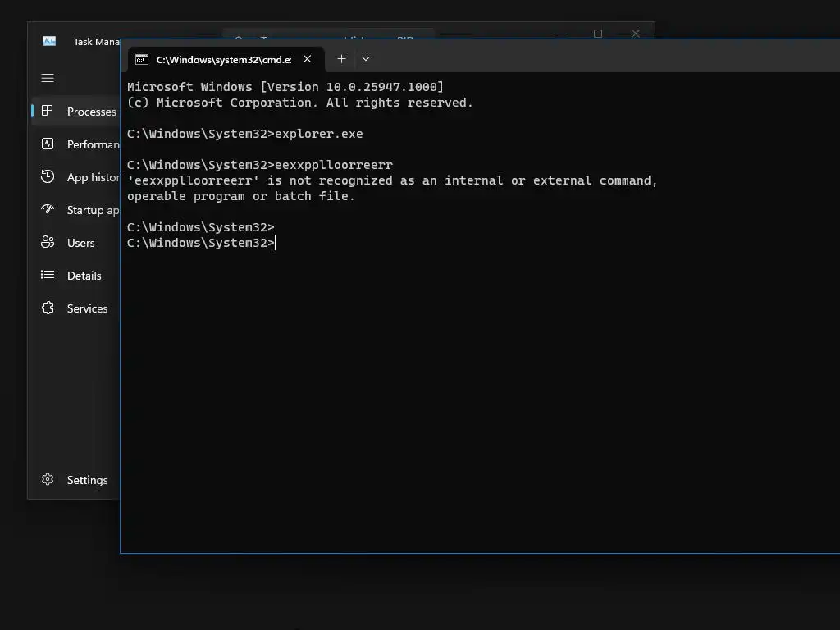Maximize the Task Manager window

point(598,34)
